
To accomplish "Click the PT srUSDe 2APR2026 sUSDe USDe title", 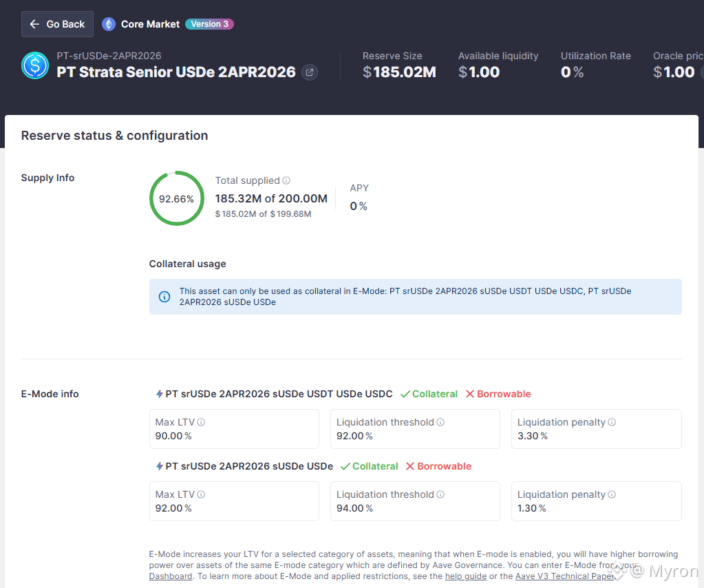I will 249,466.
